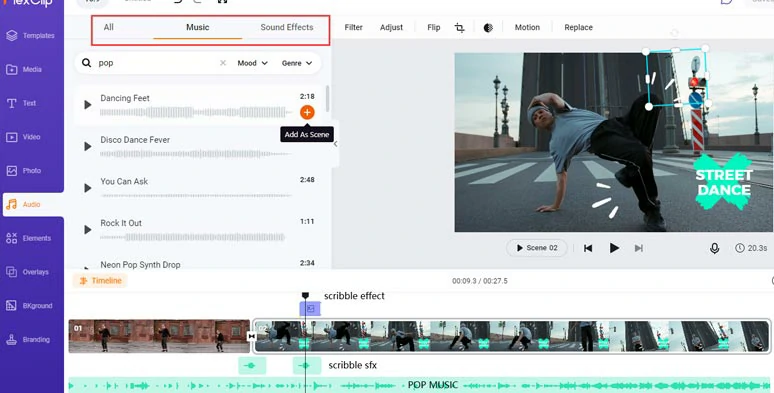This screenshot has width=774, height=393.
Task: Expand the Mood filter dropdown
Action: tap(252, 63)
